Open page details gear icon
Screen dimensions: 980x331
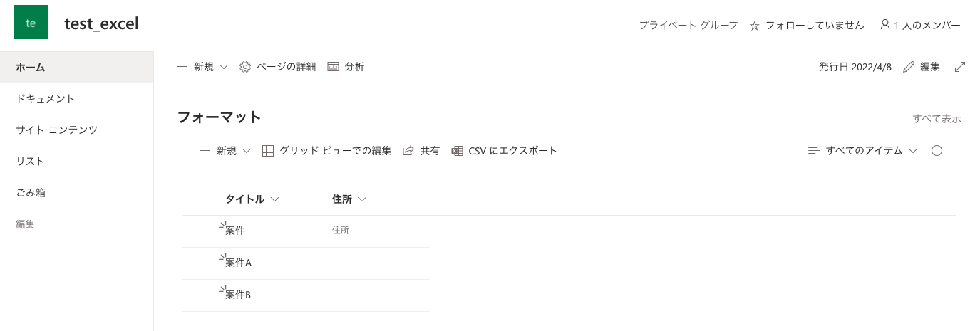coord(245,67)
